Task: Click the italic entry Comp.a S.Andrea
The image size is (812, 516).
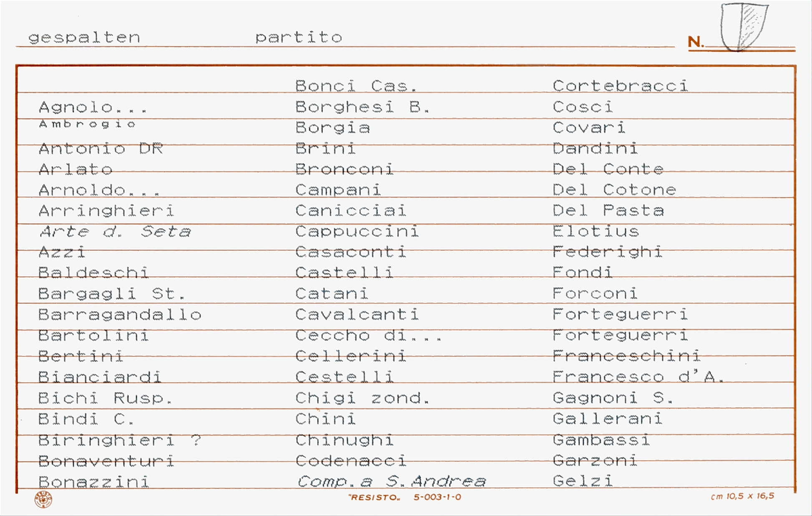Action: pyautogui.click(x=391, y=481)
